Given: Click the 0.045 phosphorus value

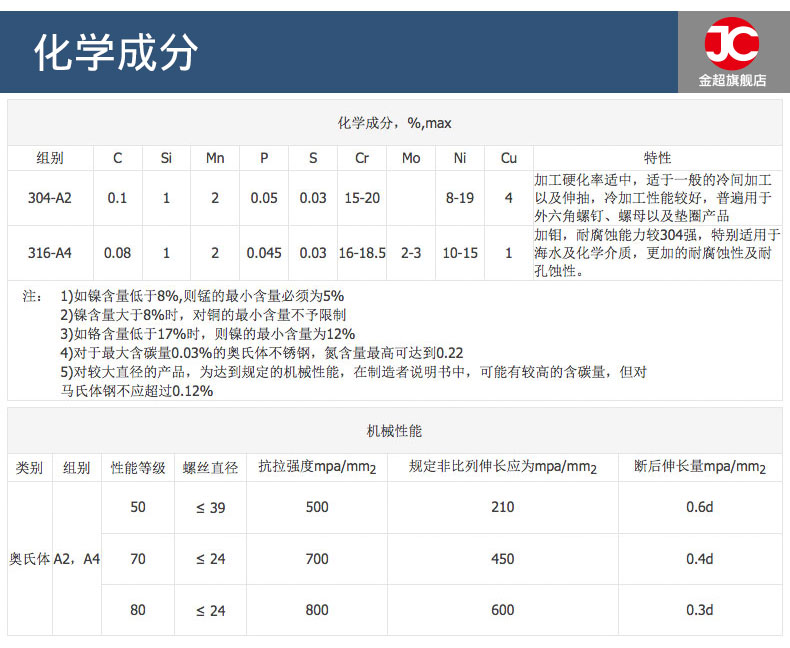Looking at the screenshot, I should 264,253.
